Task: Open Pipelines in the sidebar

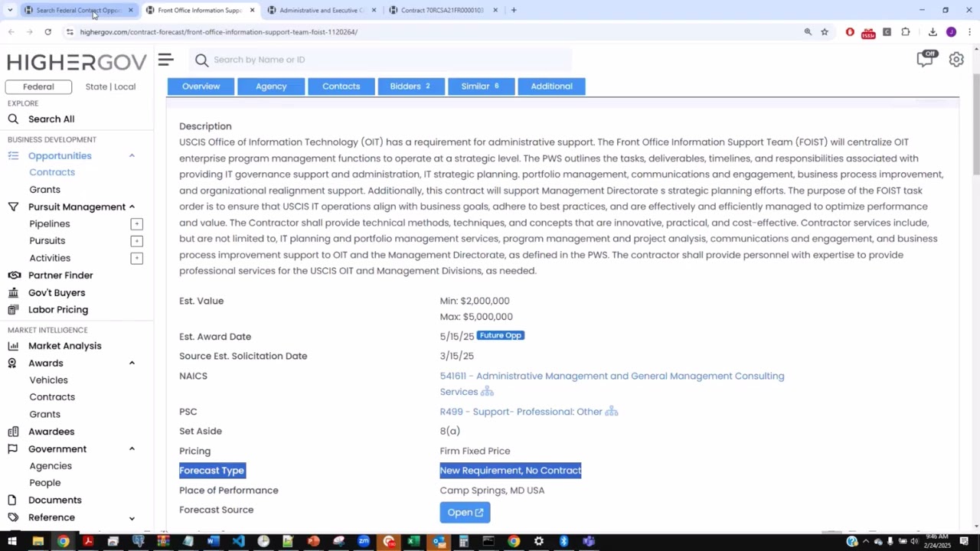Action: 49,224
